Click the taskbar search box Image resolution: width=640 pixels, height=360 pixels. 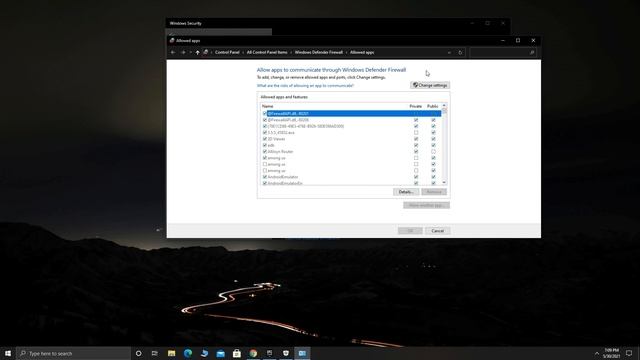tap(73, 353)
